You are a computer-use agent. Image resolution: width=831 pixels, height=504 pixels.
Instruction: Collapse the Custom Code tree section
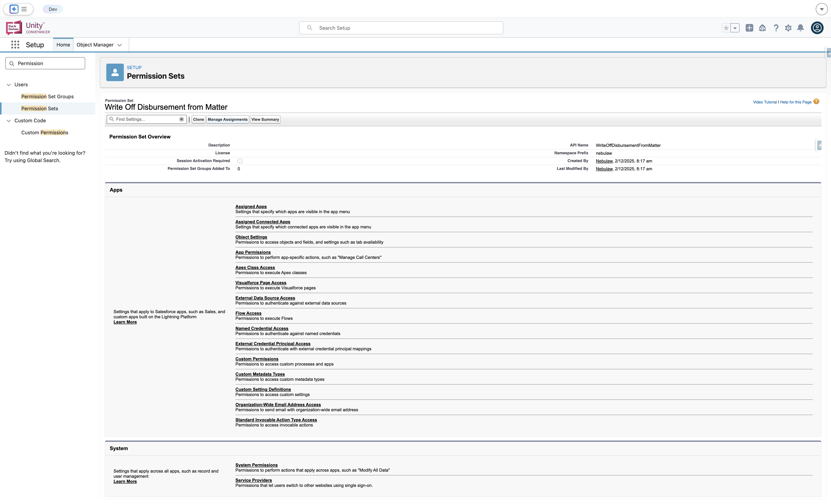[x=9, y=121]
